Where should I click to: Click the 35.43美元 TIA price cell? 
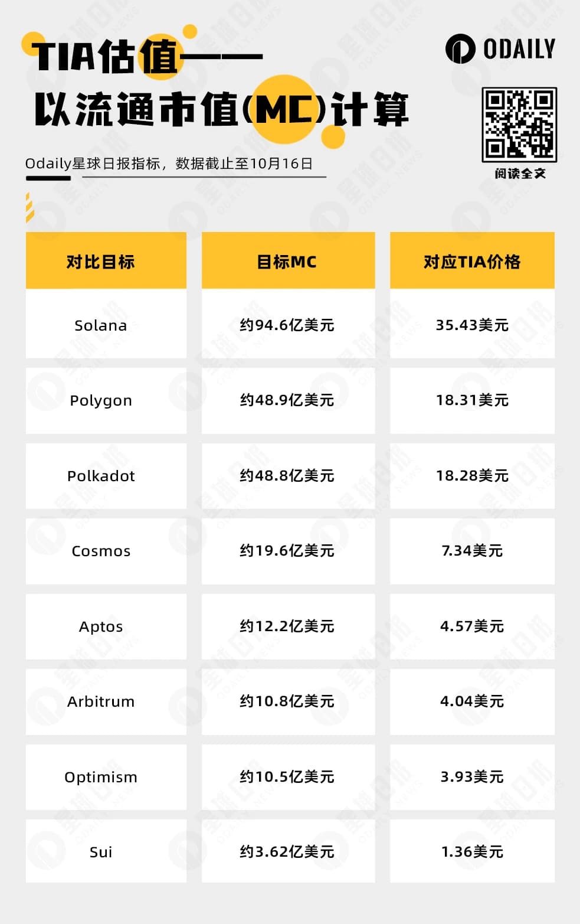[472, 325]
